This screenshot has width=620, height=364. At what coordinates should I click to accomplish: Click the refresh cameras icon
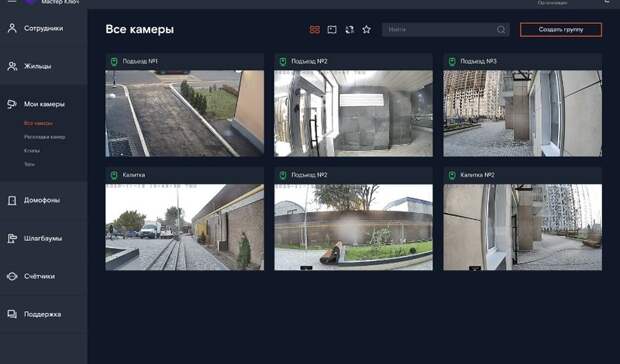(x=350, y=30)
